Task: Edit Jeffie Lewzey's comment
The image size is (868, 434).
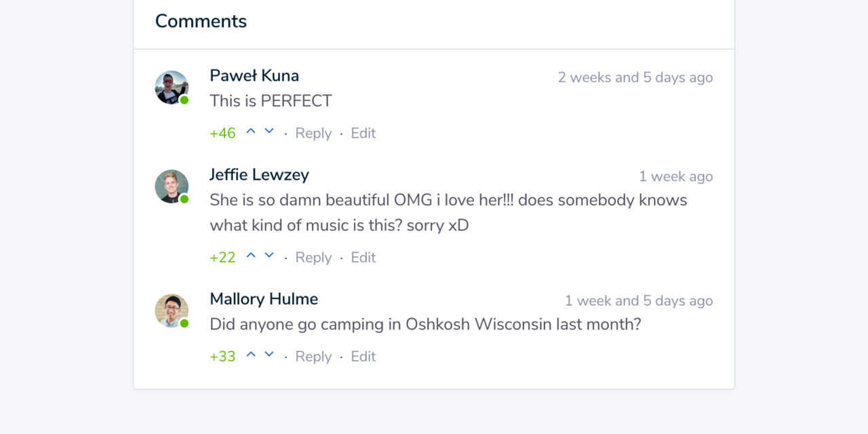Action: coord(363,258)
